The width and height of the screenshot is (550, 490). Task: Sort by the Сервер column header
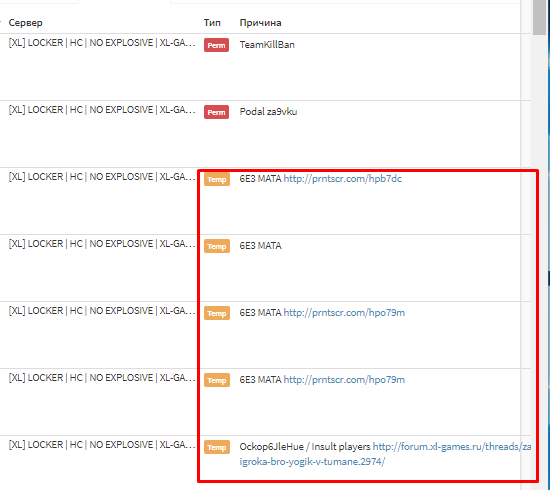(x=25, y=23)
